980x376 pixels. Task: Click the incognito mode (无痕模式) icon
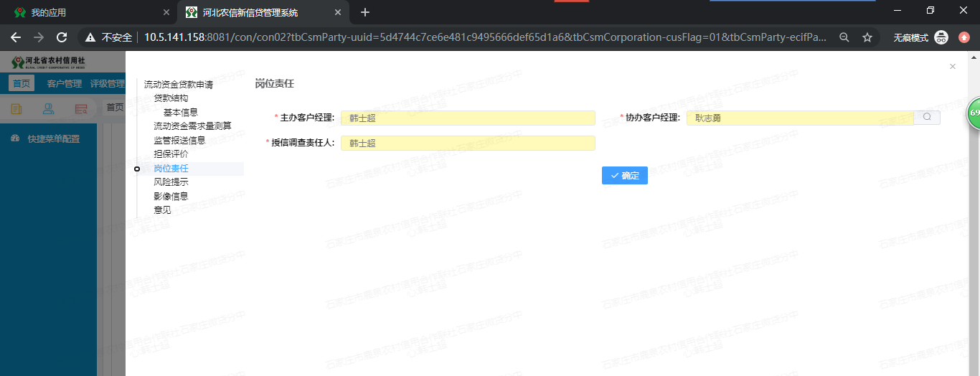point(941,37)
